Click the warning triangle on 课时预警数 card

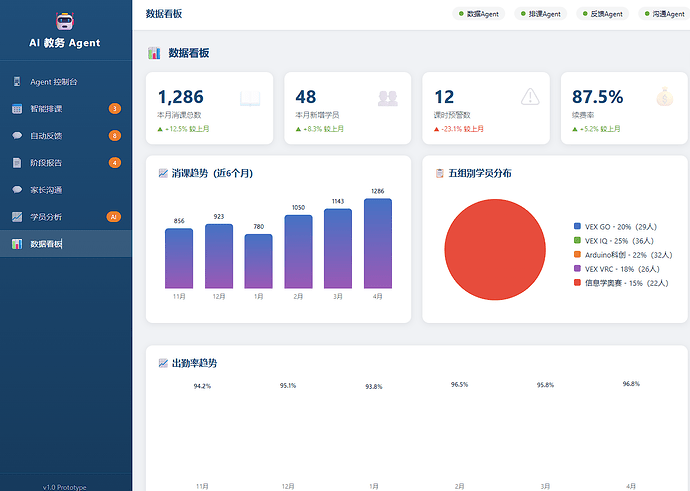530,97
